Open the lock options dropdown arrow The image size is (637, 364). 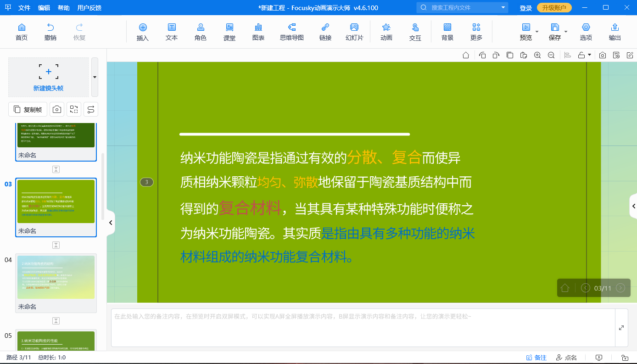tap(589, 55)
